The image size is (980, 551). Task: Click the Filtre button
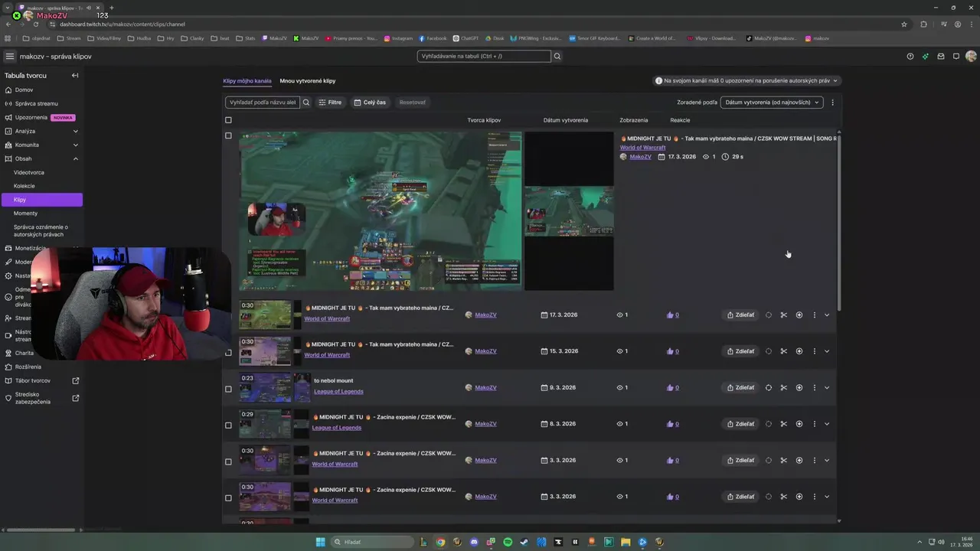(330, 102)
